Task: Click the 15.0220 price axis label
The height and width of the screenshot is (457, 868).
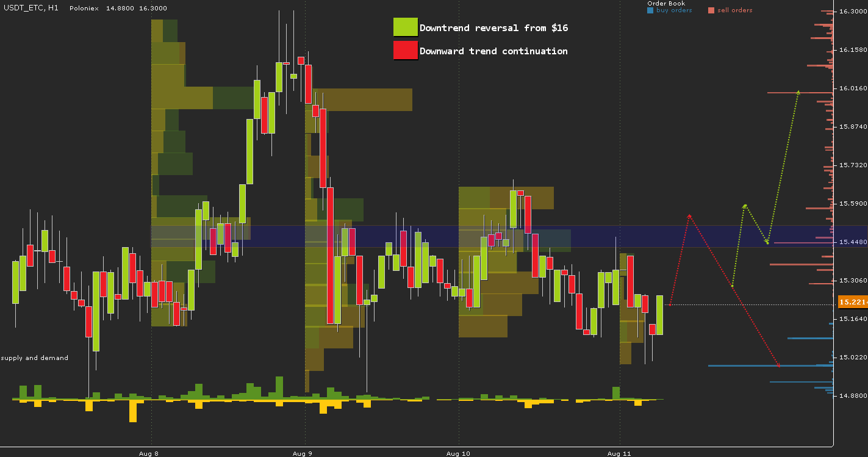Action: click(853, 357)
